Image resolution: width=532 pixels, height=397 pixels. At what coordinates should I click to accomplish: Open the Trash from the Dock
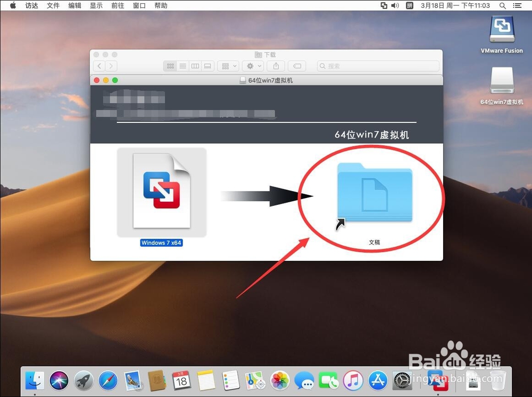click(498, 380)
